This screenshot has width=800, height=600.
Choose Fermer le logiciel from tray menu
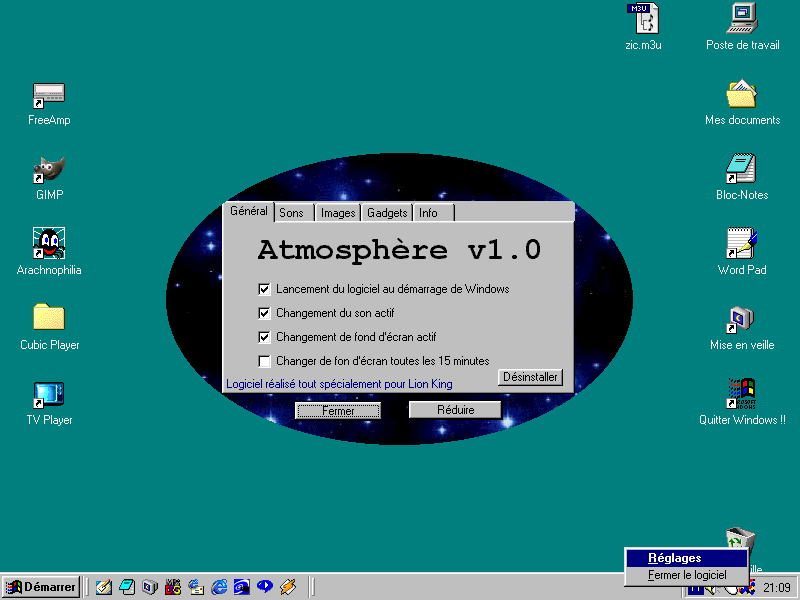tap(687, 575)
